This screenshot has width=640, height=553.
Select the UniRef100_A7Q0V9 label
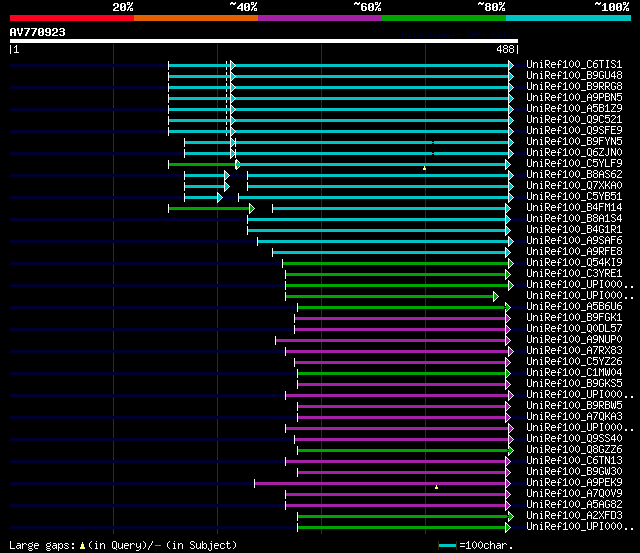574,494
